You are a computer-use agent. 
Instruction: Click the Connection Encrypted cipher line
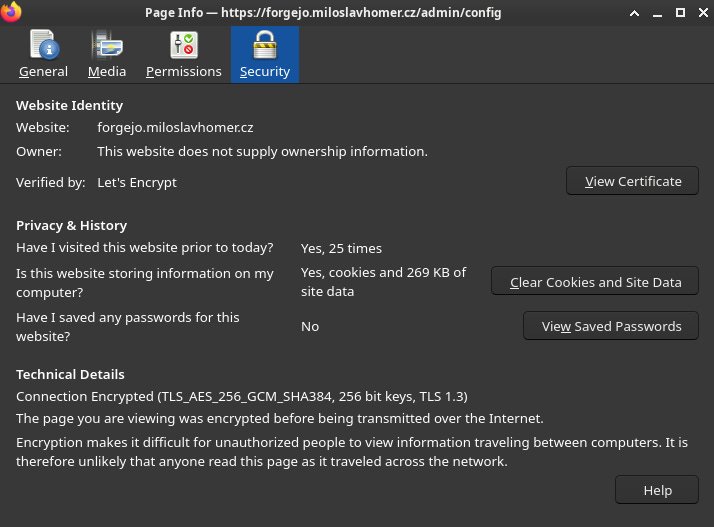pyautogui.click(x=242, y=396)
